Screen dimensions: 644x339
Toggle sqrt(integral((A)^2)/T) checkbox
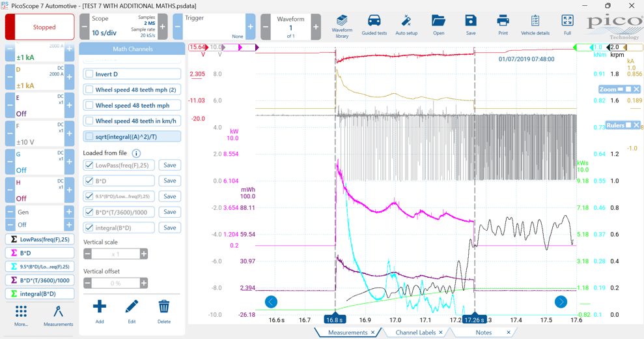click(x=89, y=137)
